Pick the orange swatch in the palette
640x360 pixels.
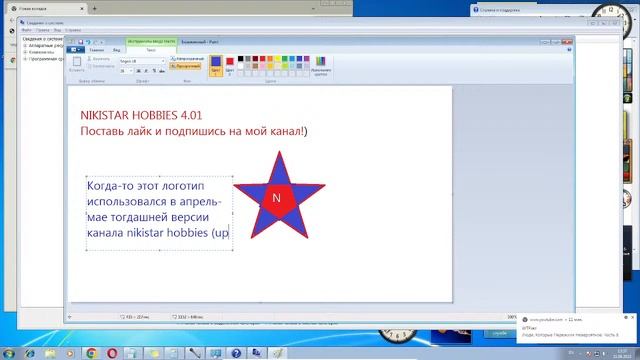(x=270, y=59)
